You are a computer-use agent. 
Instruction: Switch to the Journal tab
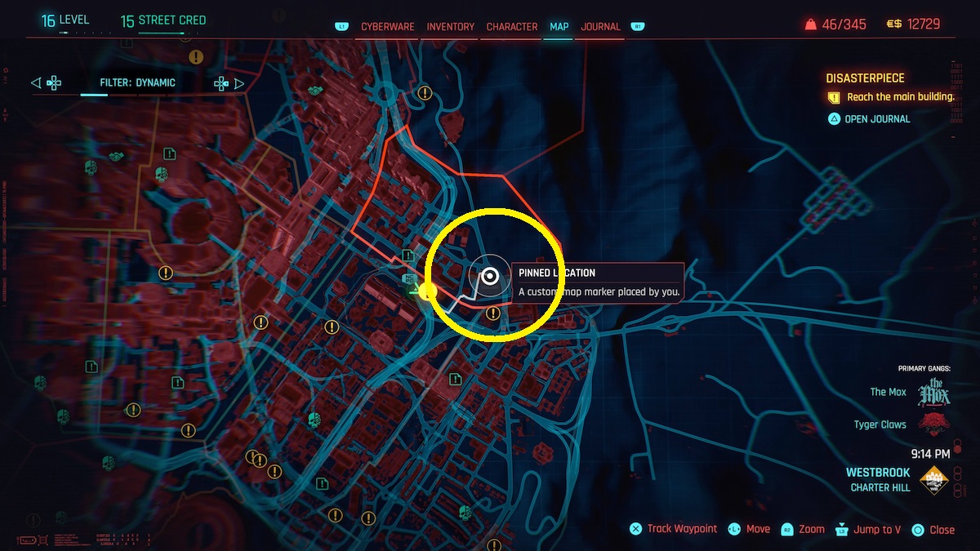[599, 26]
